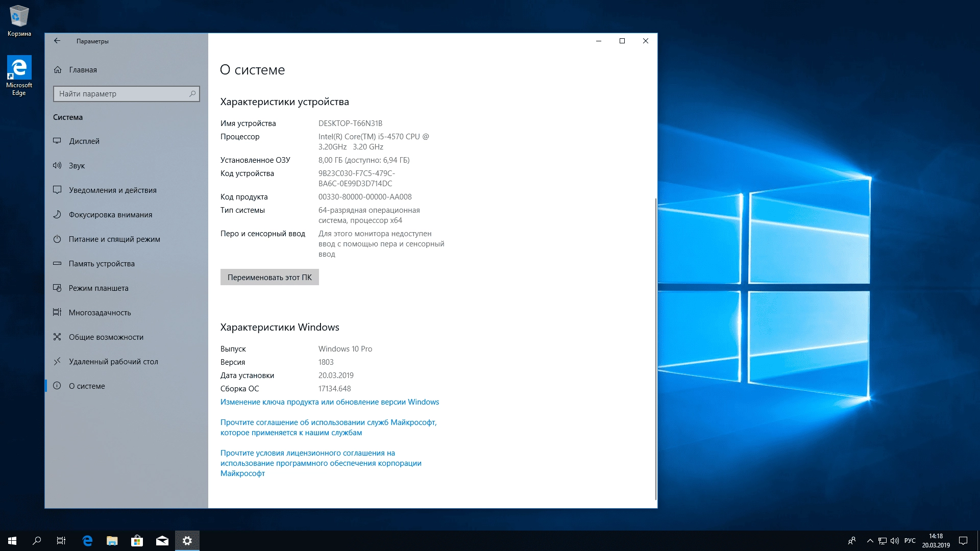Open the Главная home icon
Image resolution: width=980 pixels, height=551 pixels.
coord(58,70)
